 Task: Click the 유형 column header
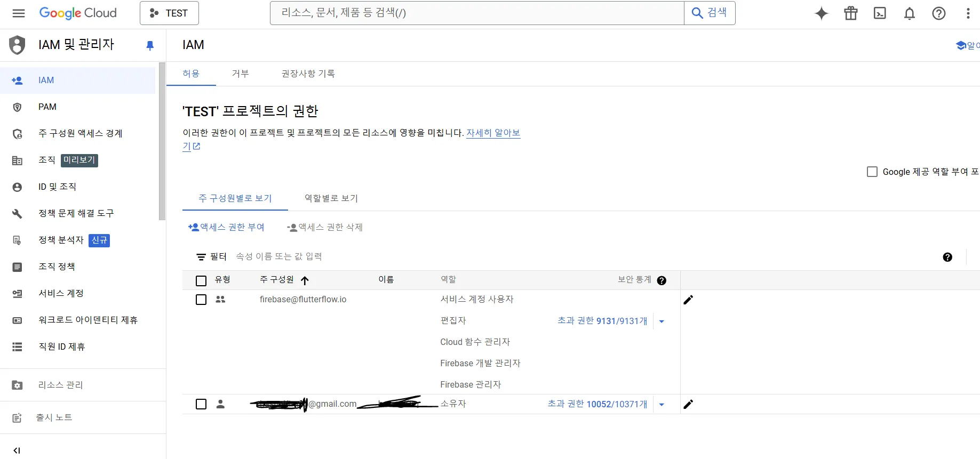tap(222, 280)
